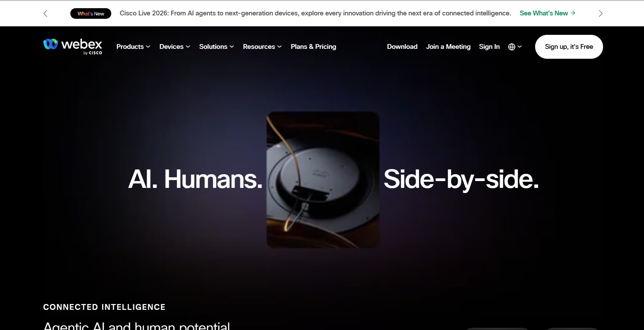Expand the Products menu

(x=133, y=46)
